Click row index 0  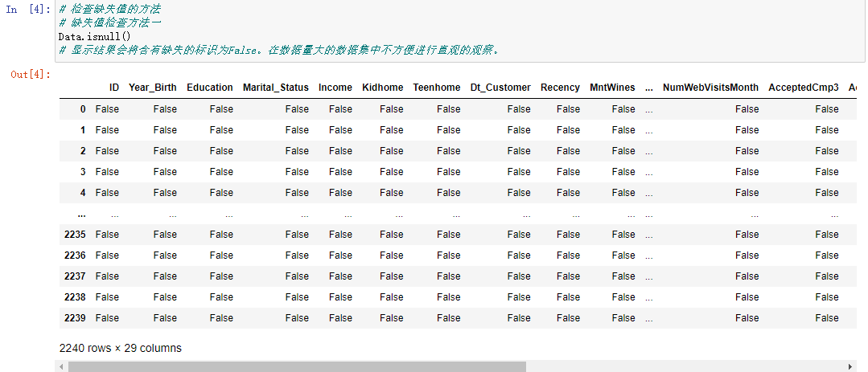[83, 109]
